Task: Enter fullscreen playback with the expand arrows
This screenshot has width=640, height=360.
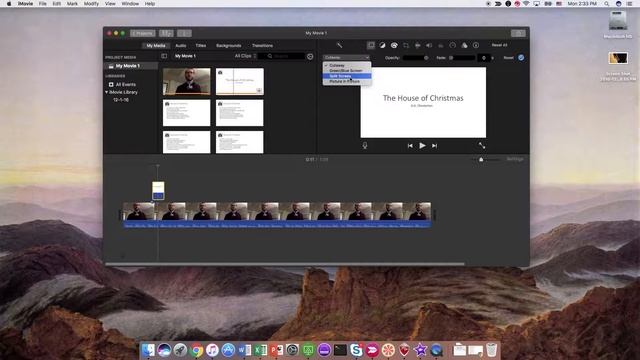Action: click(x=482, y=145)
